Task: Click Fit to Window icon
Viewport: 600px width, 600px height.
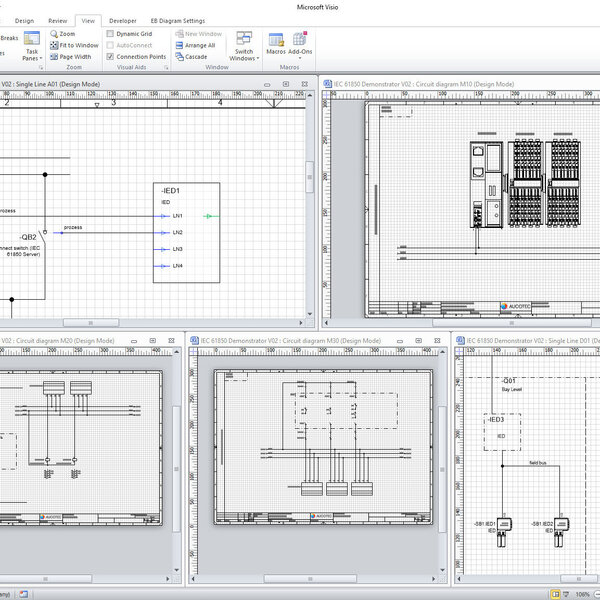Action: (54, 45)
